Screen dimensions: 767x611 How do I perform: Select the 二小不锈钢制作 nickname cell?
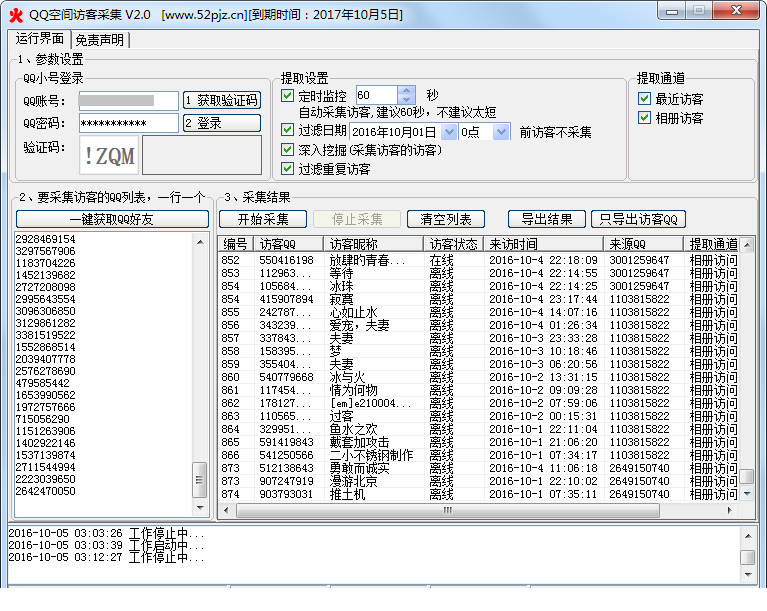371,455
